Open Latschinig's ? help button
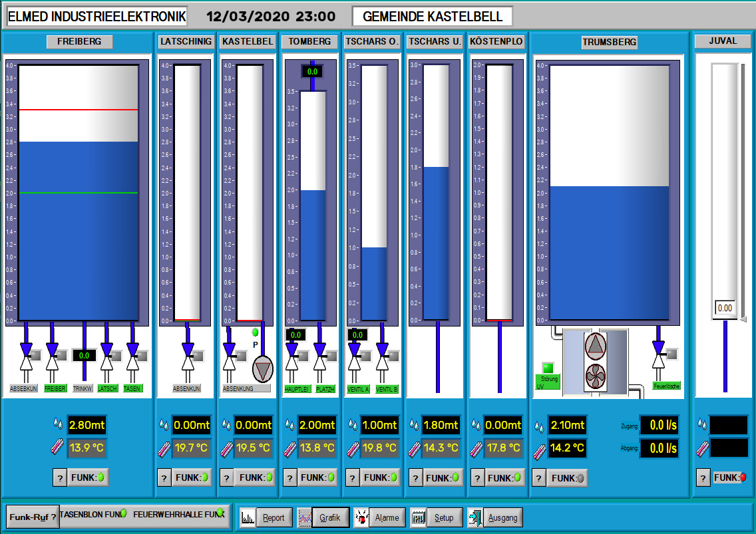 coord(164,477)
